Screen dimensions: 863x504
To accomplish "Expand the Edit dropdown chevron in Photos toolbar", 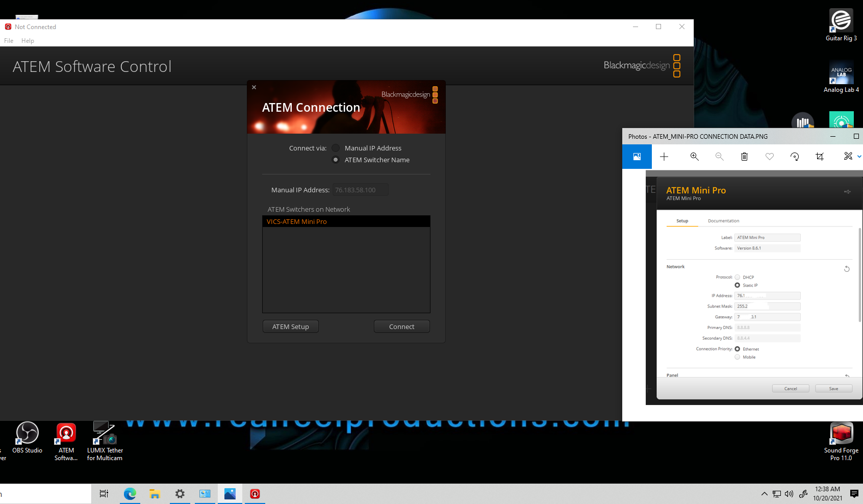I will coord(859,157).
